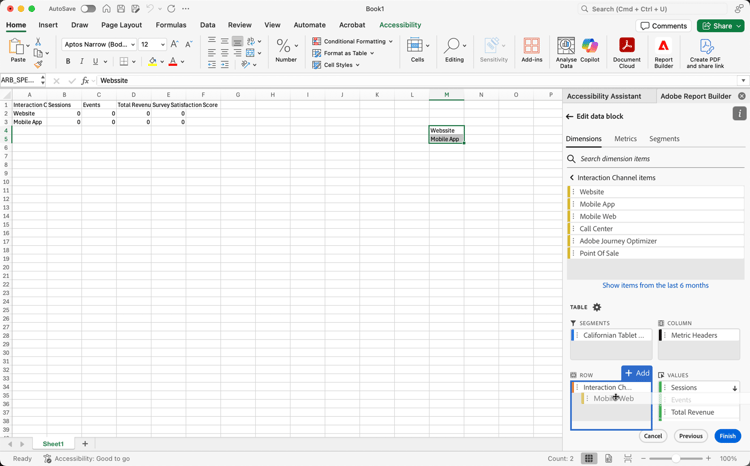Open Analyse Data tool
Viewport: 750px width, 466px height.
[x=566, y=53]
